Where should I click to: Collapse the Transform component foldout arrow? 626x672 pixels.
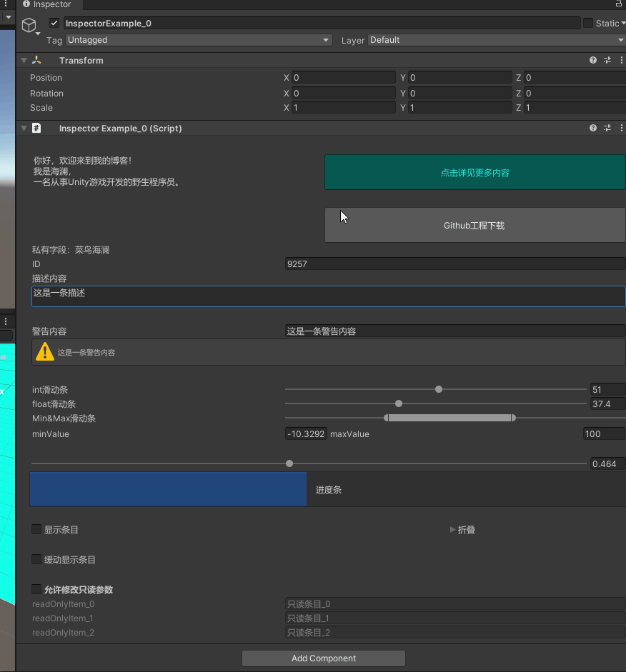(24, 61)
